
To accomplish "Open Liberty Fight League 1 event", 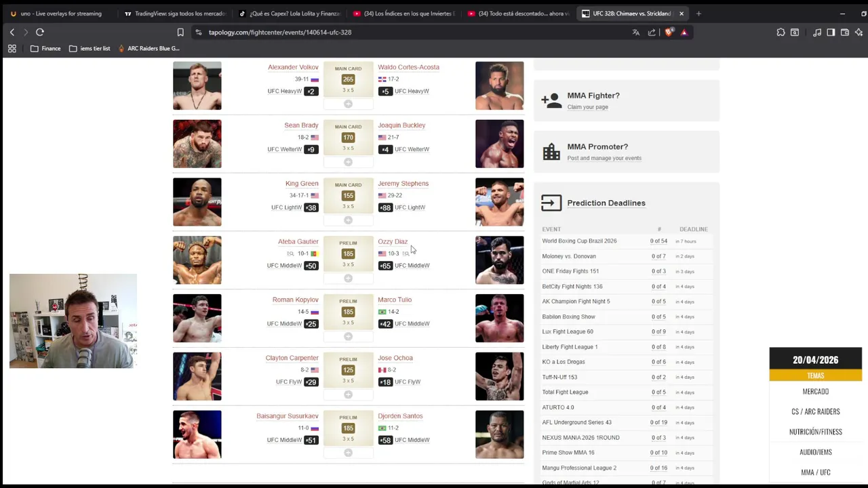I will pos(570,347).
